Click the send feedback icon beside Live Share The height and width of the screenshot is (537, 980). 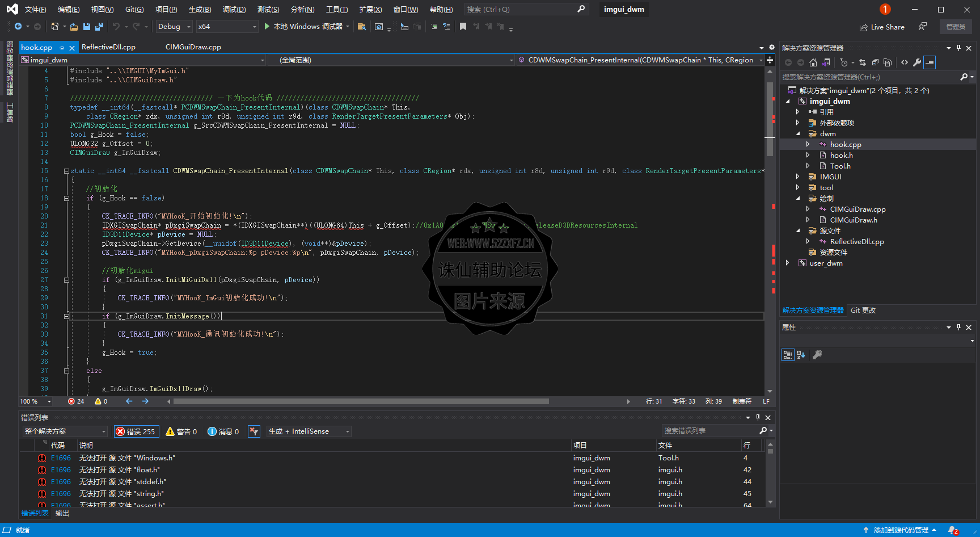pos(923,27)
